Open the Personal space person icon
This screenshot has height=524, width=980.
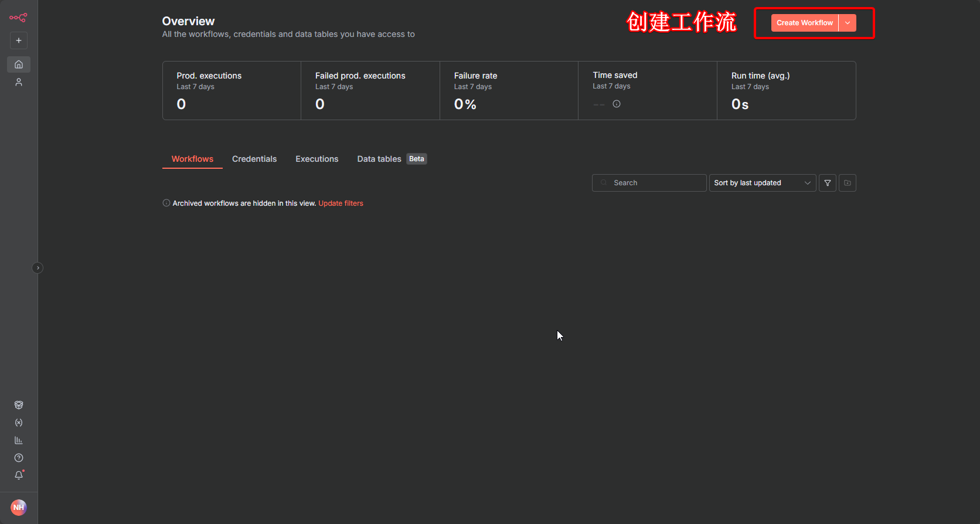tap(19, 83)
